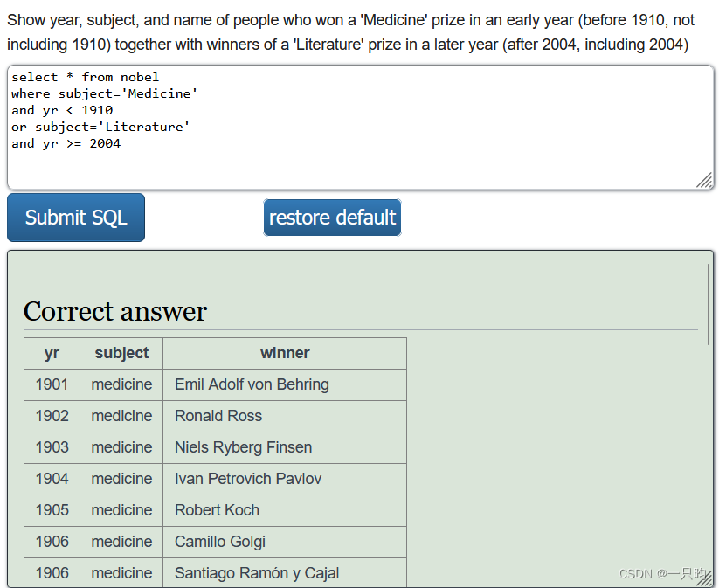Click the restore default button
Image resolution: width=719 pixels, height=588 pixels.
pos(332,218)
